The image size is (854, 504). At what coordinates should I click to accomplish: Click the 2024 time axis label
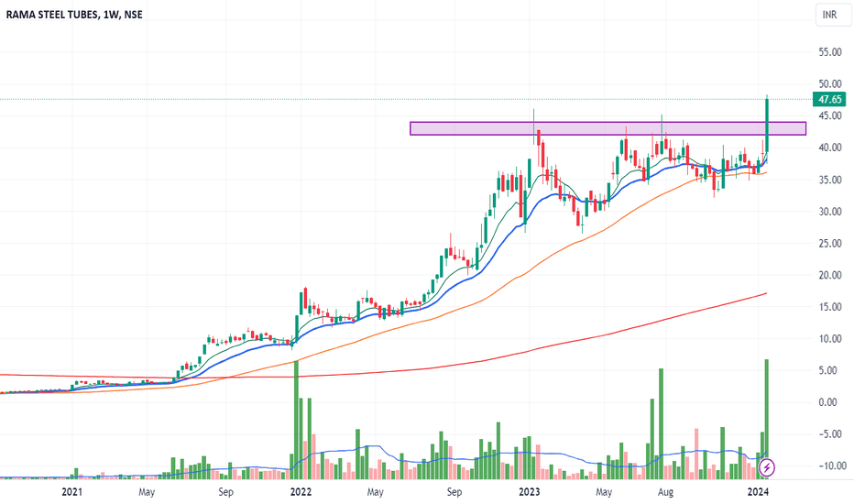click(x=758, y=492)
